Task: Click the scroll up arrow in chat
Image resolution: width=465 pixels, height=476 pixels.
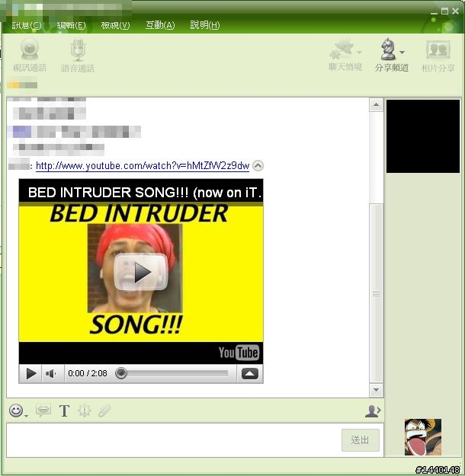Action: (x=377, y=105)
